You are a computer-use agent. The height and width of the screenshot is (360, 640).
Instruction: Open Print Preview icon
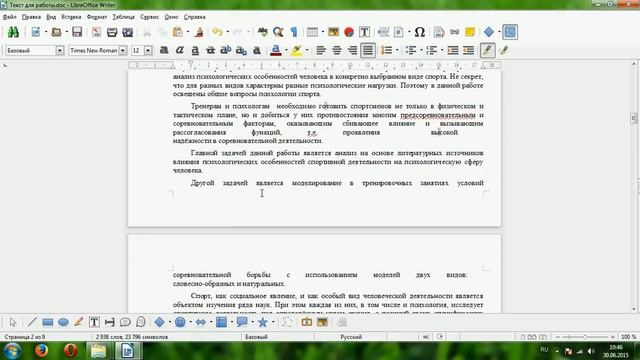click(x=128, y=32)
